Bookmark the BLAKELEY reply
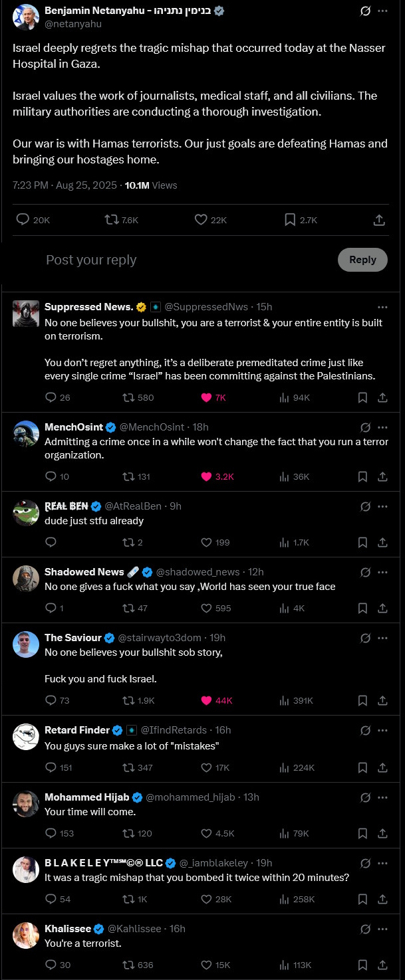 (x=362, y=899)
